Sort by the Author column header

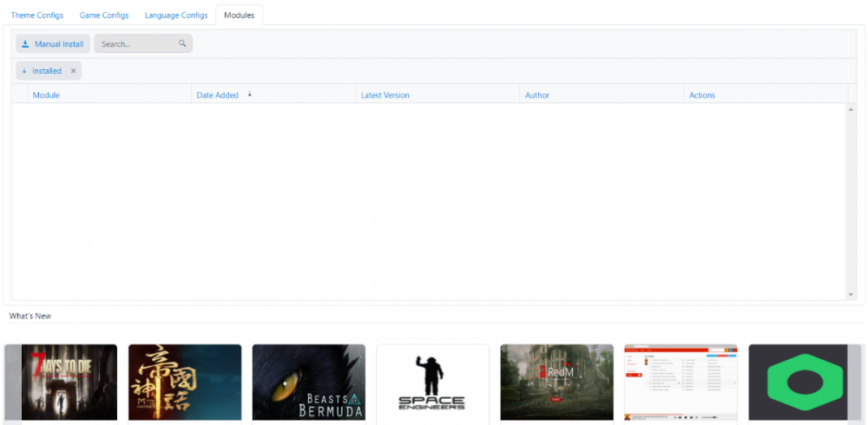point(536,95)
